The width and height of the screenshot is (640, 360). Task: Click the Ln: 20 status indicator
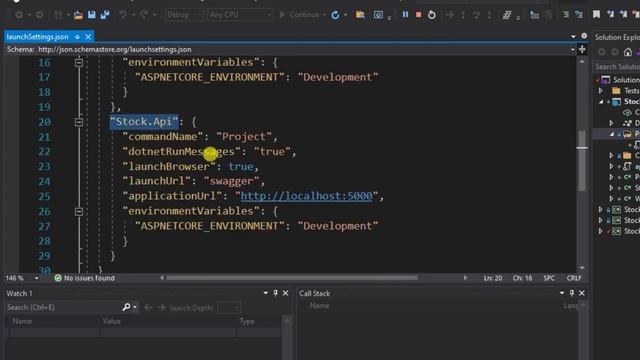point(493,278)
